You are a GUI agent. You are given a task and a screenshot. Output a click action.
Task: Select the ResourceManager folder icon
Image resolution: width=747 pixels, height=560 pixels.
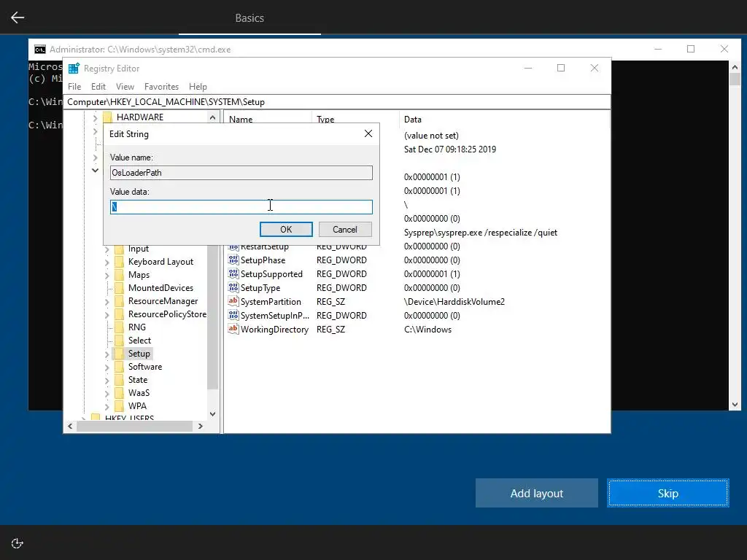(x=119, y=301)
